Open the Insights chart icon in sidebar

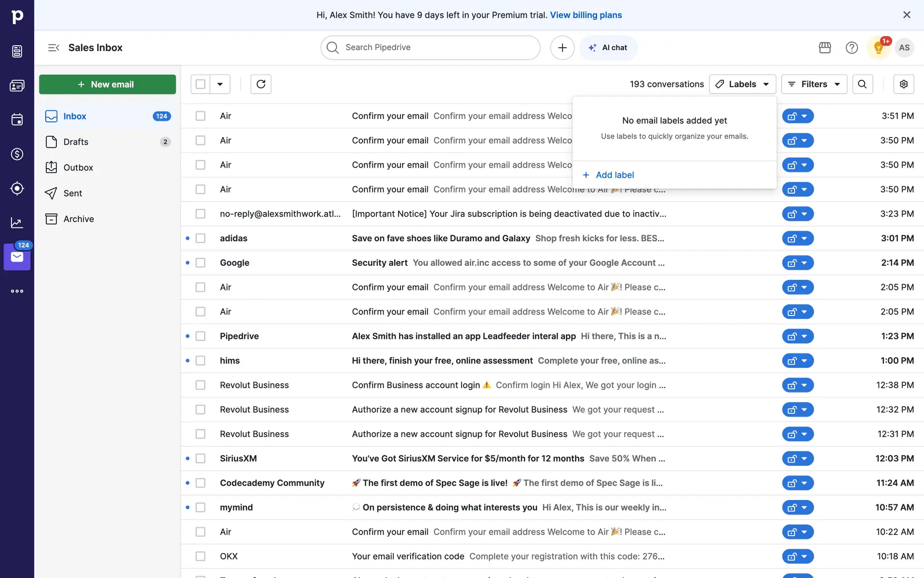(17, 223)
